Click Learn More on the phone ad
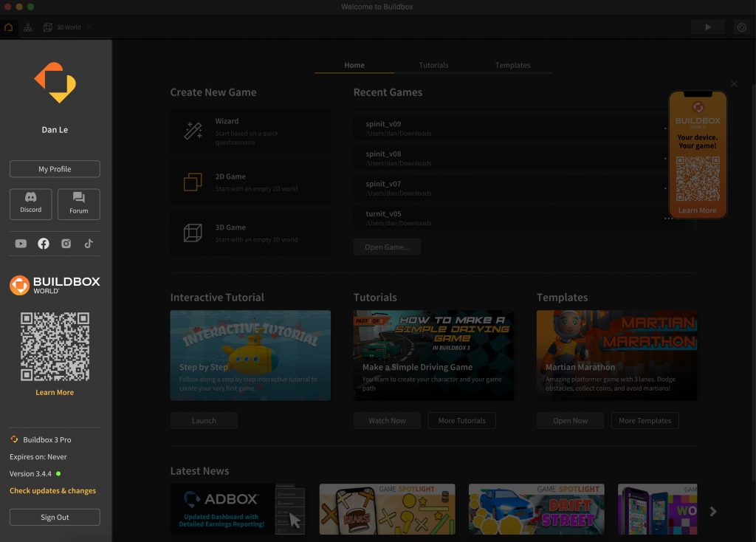This screenshot has height=542, width=756. (697, 210)
